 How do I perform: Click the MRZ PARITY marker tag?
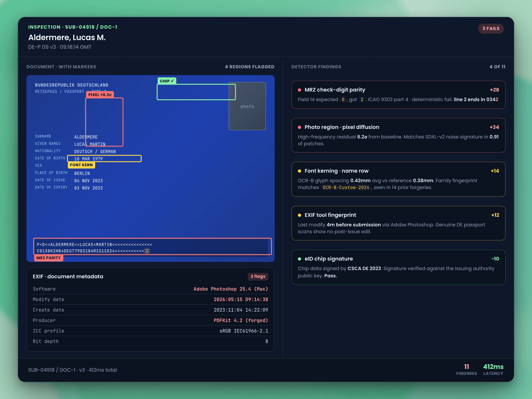[48, 258]
